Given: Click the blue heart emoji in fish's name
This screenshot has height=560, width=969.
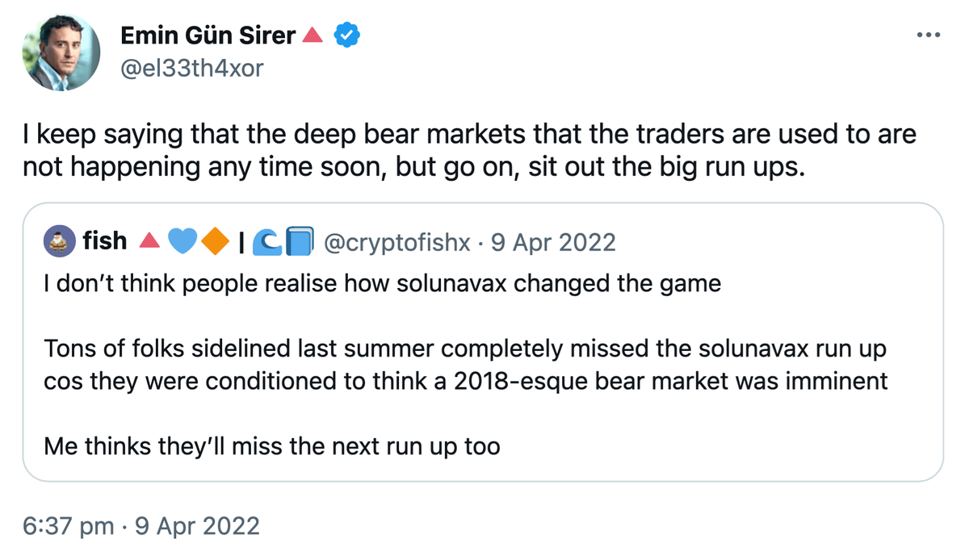Looking at the screenshot, I should pyautogui.click(x=182, y=241).
